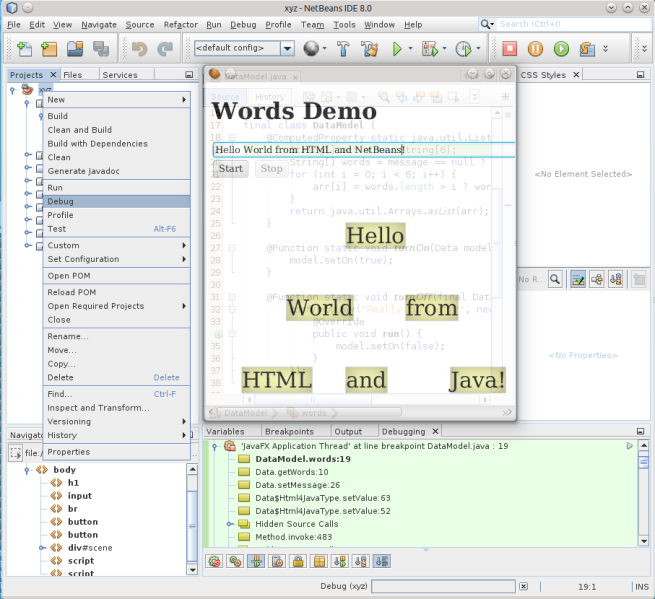This screenshot has width=655, height=599.
Task: Switch to the Services tab
Action: point(120,75)
